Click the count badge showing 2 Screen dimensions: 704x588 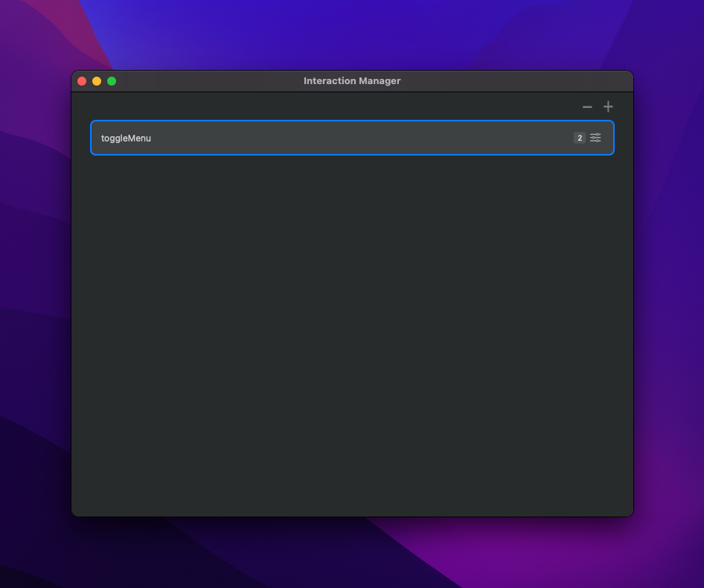pos(579,138)
